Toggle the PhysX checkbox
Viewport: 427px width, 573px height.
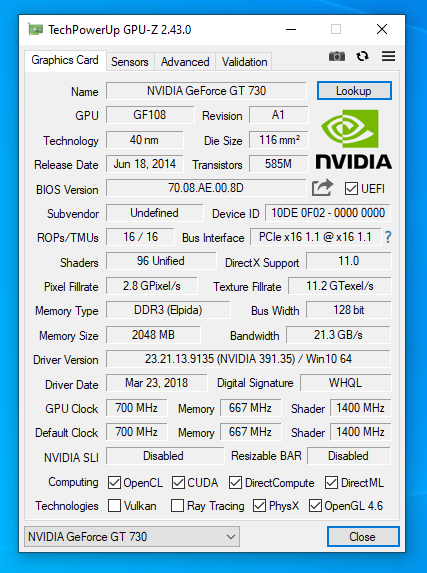(259, 506)
